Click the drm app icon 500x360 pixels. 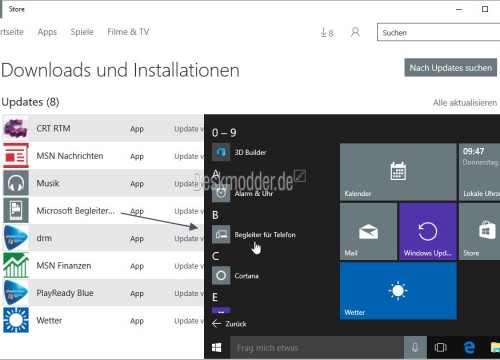[x=16, y=238]
